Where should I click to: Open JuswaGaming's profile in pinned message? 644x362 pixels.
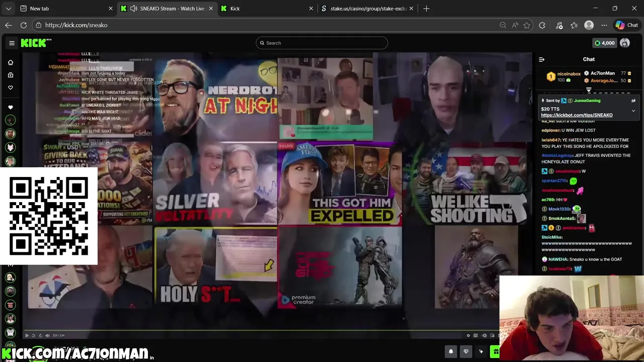pos(587,101)
